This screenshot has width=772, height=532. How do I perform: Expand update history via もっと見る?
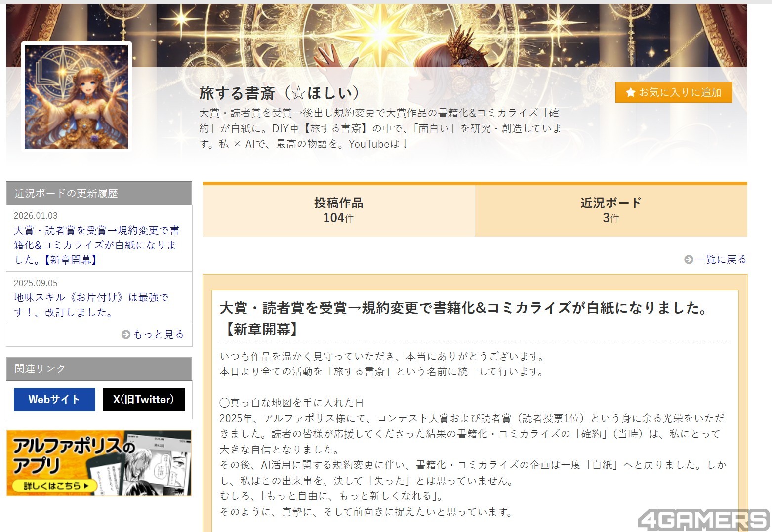[x=158, y=335]
